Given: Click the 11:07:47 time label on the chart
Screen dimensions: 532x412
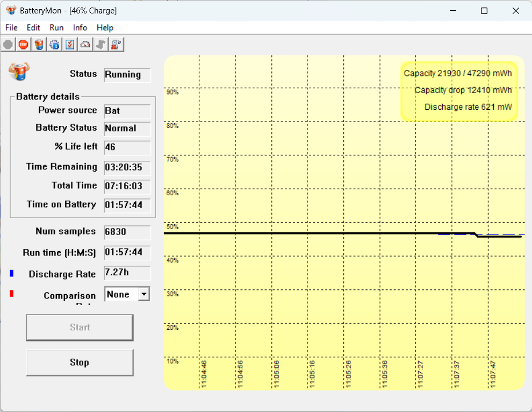Looking at the screenshot, I should tap(493, 374).
